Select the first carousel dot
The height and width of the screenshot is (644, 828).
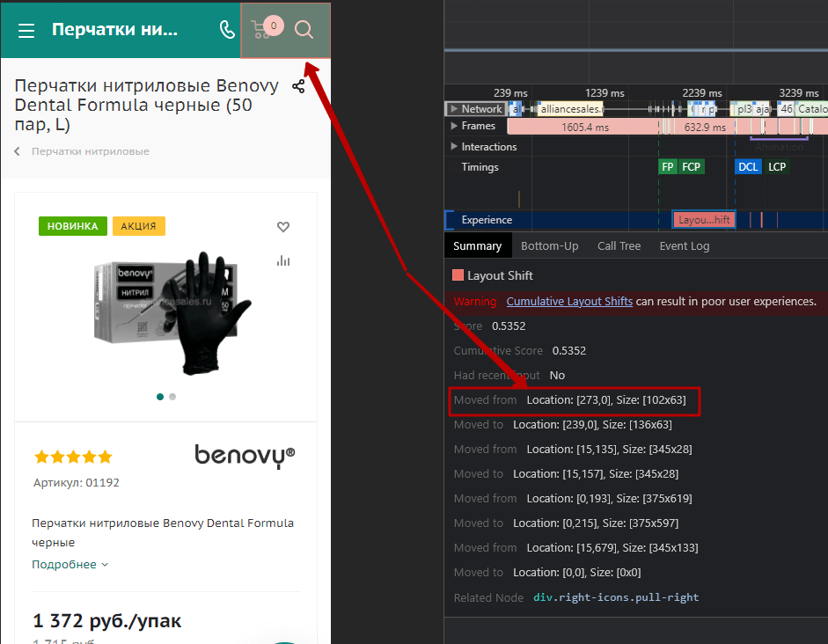(x=160, y=397)
